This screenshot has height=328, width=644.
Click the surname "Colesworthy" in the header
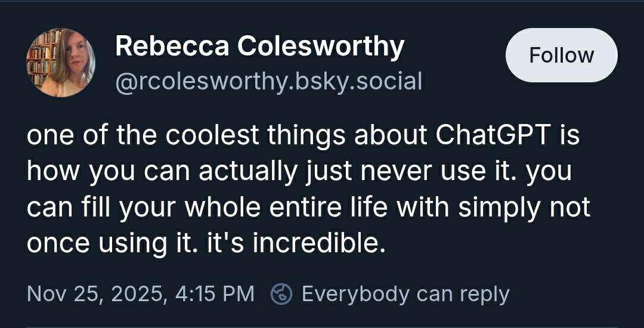[322, 47]
